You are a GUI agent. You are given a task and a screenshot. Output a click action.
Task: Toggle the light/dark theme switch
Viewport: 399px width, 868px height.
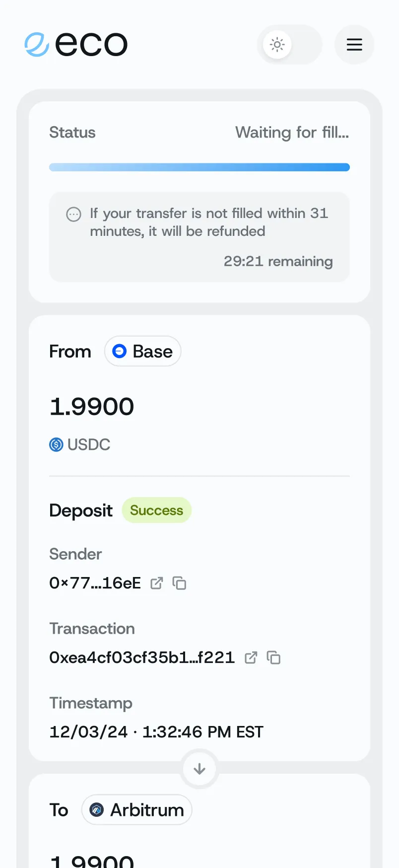pos(289,45)
